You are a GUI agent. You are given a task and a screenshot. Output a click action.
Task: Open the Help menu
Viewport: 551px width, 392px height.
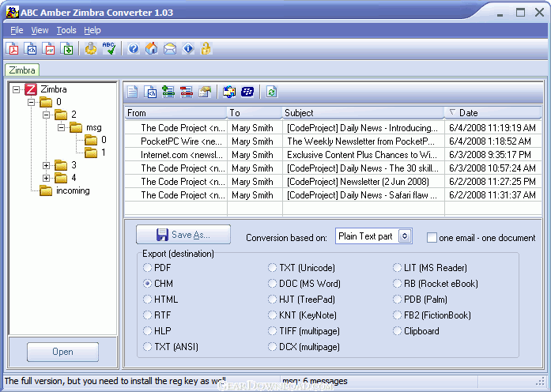coord(92,30)
